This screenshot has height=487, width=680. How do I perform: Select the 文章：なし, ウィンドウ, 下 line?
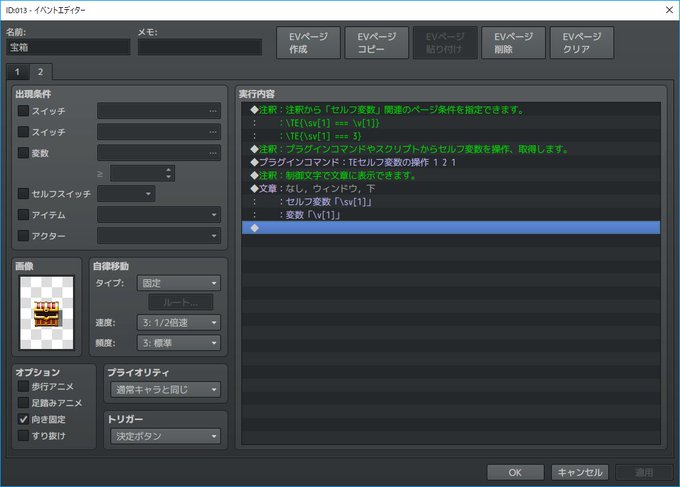click(x=451, y=189)
